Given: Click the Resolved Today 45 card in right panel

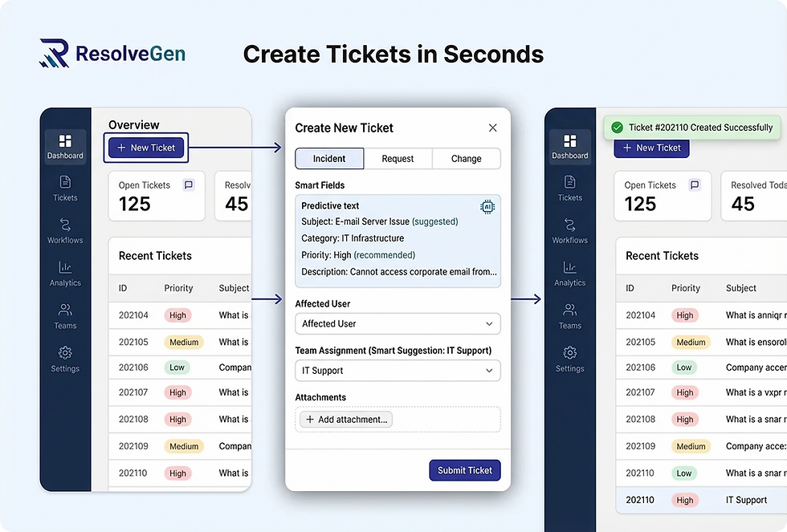Looking at the screenshot, I should pyautogui.click(x=754, y=196).
